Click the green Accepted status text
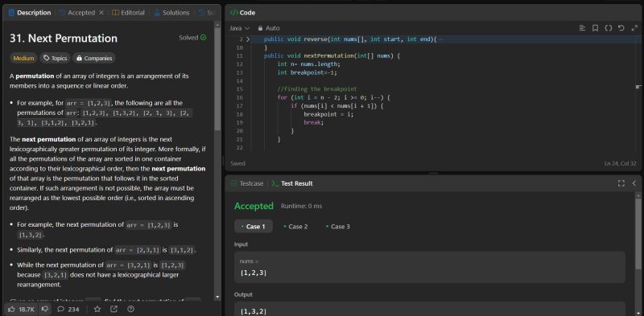 (x=254, y=206)
